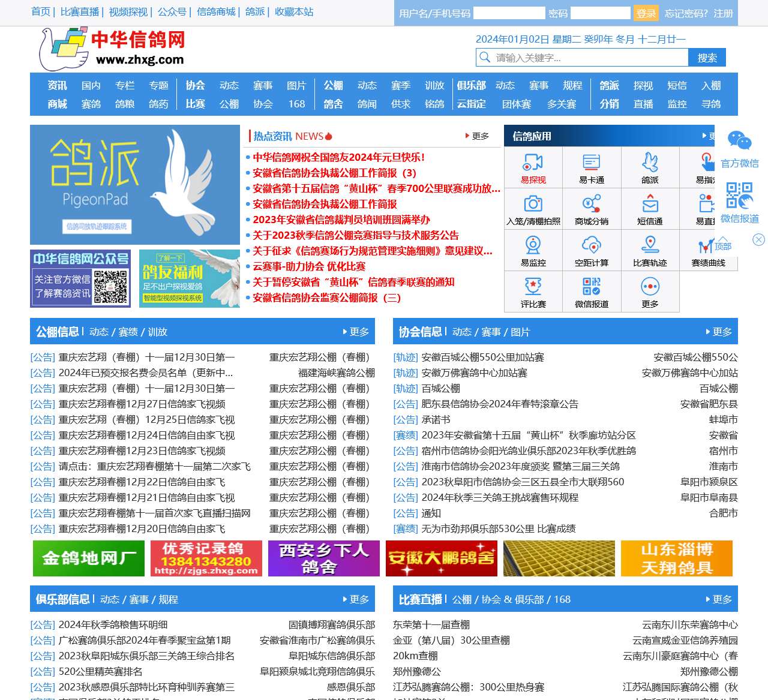Open 2023年安徽信鸽裁判员培训班圆满举办 news
The height and width of the screenshot is (700, 768).
coord(341,220)
